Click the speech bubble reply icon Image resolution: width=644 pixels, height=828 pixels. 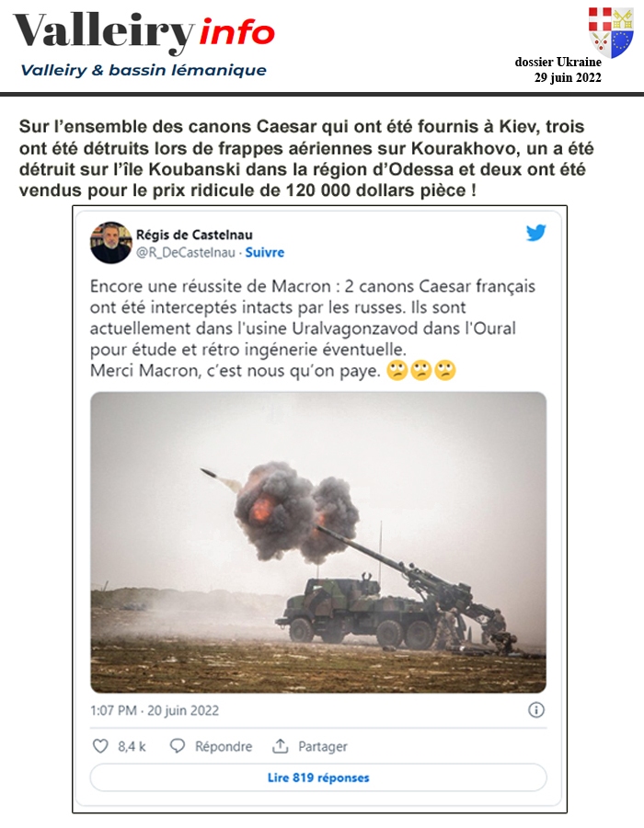click(178, 745)
